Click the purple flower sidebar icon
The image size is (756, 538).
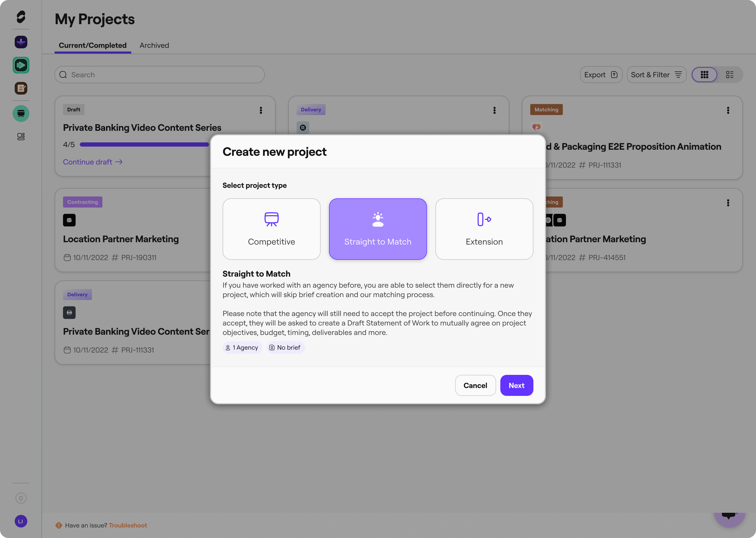click(21, 42)
